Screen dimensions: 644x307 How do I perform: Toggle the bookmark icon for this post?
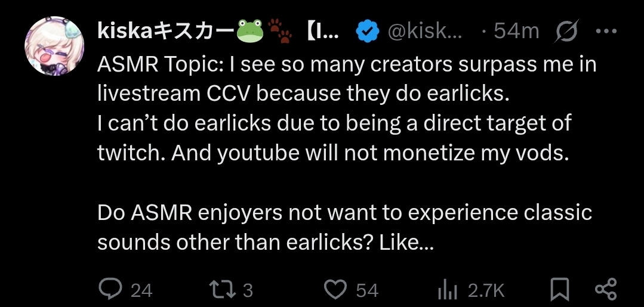pyautogui.click(x=560, y=289)
